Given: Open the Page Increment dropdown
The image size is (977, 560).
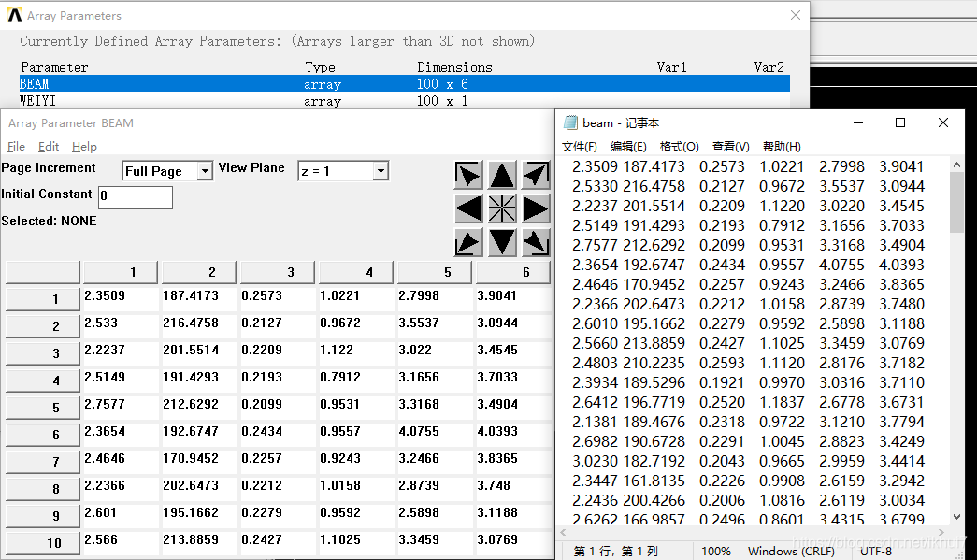Looking at the screenshot, I should (205, 171).
